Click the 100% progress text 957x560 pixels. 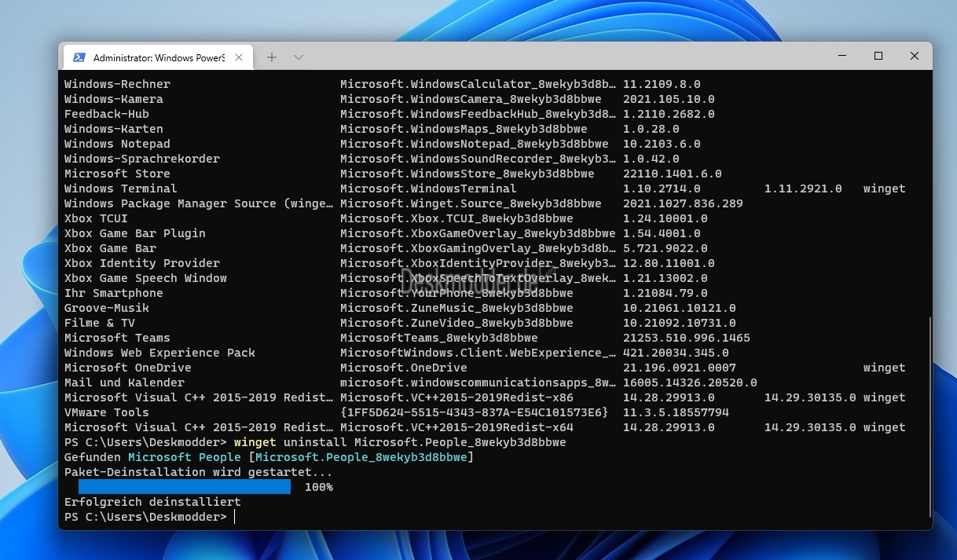pyautogui.click(x=319, y=487)
